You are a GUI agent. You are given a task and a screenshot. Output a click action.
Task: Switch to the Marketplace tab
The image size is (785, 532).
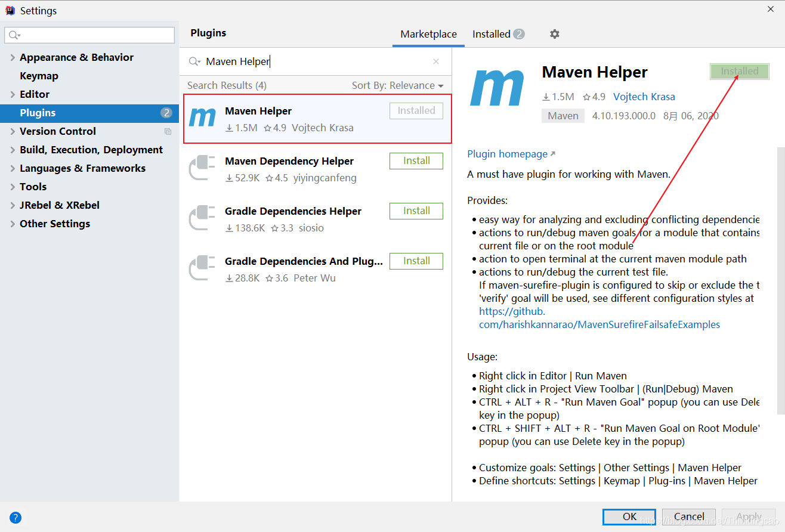pyautogui.click(x=428, y=34)
